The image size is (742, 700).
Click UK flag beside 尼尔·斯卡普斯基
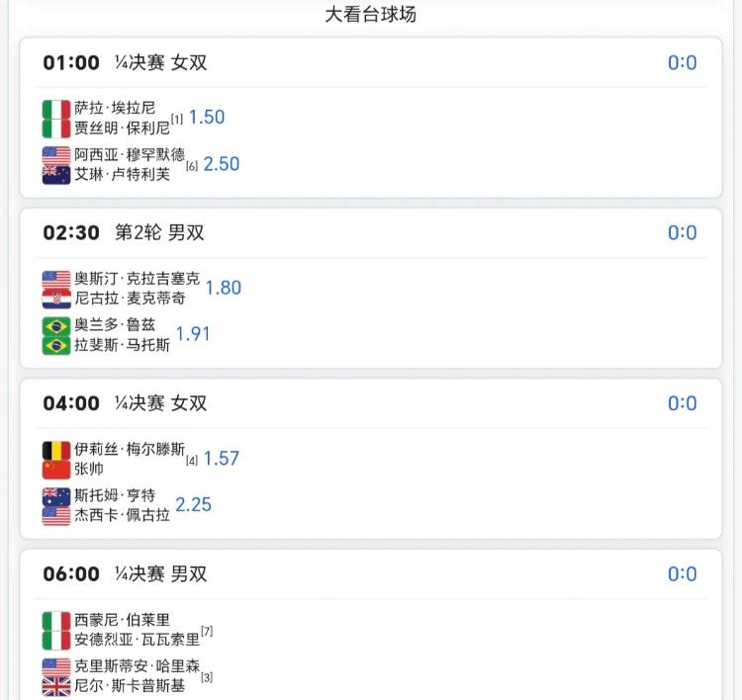56,686
